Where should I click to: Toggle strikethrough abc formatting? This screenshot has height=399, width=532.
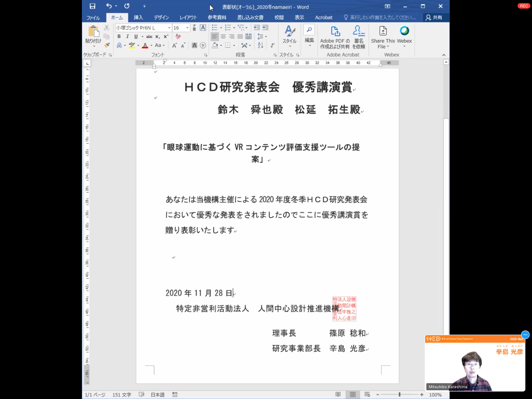pos(149,37)
